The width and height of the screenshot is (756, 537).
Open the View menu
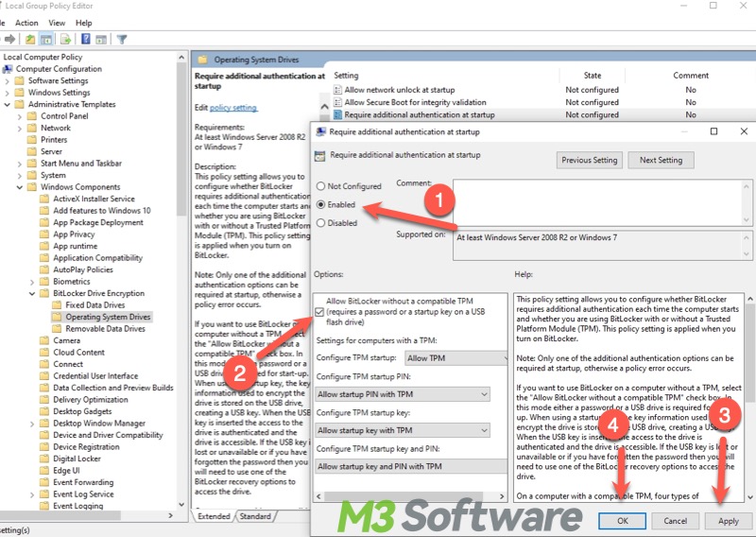click(57, 23)
